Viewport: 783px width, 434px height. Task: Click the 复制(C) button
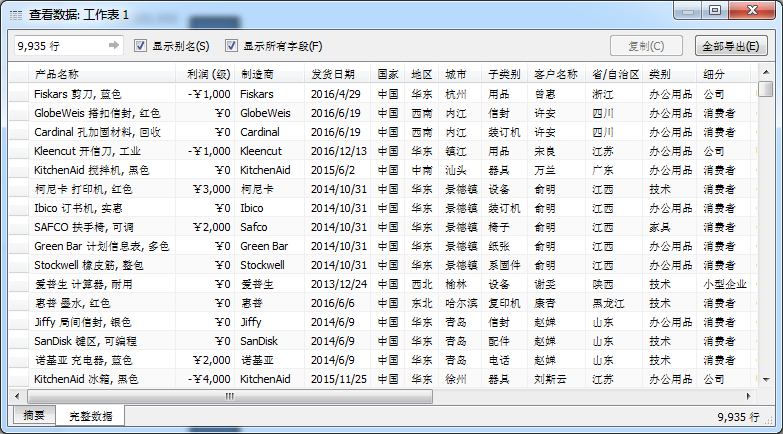[x=646, y=46]
